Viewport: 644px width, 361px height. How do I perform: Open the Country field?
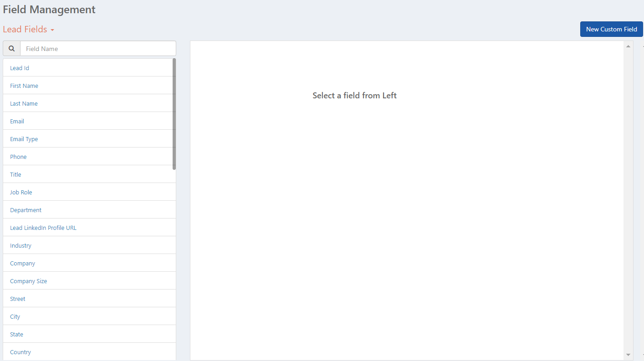[89, 352]
